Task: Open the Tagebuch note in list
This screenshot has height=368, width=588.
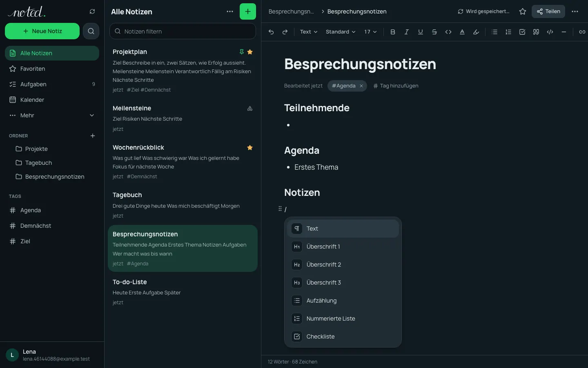Action: 183,205
